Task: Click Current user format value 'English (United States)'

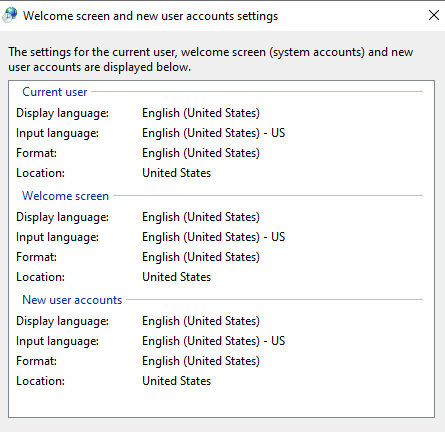Action: pos(201,153)
